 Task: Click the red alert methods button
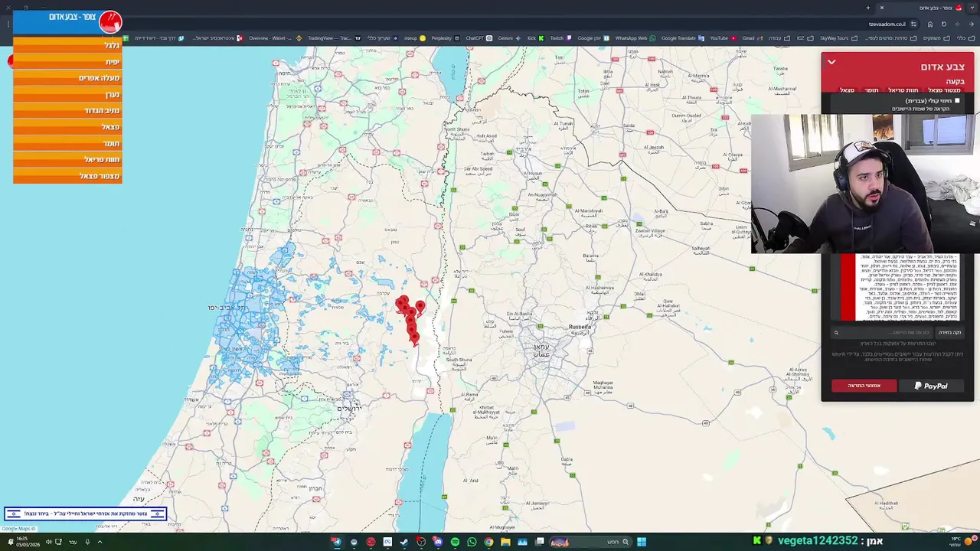click(864, 386)
